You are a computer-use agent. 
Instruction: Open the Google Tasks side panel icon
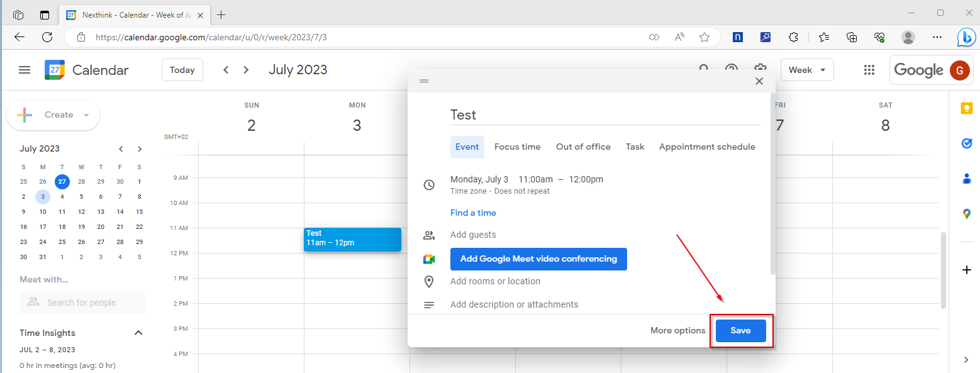click(967, 143)
